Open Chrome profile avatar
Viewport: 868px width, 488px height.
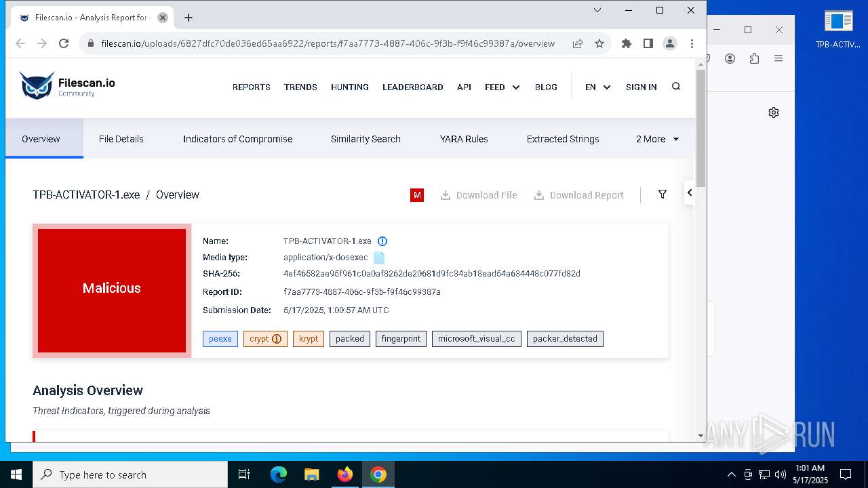(x=670, y=43)
